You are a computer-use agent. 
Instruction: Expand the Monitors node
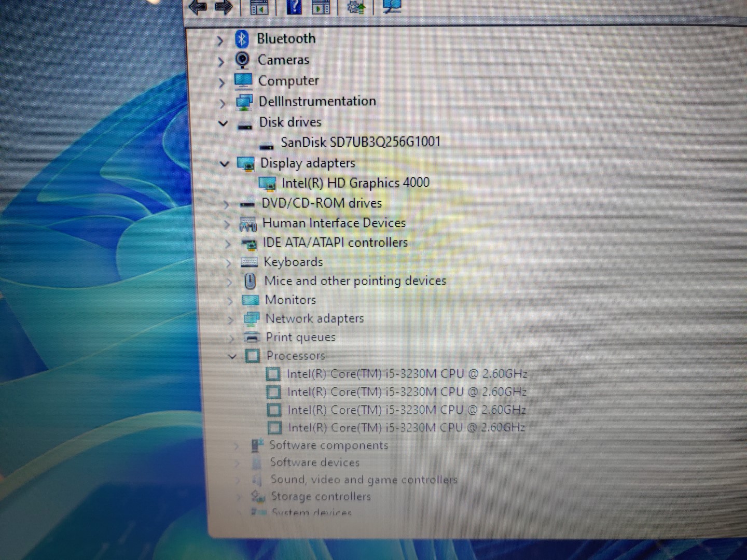coord(231,301)
